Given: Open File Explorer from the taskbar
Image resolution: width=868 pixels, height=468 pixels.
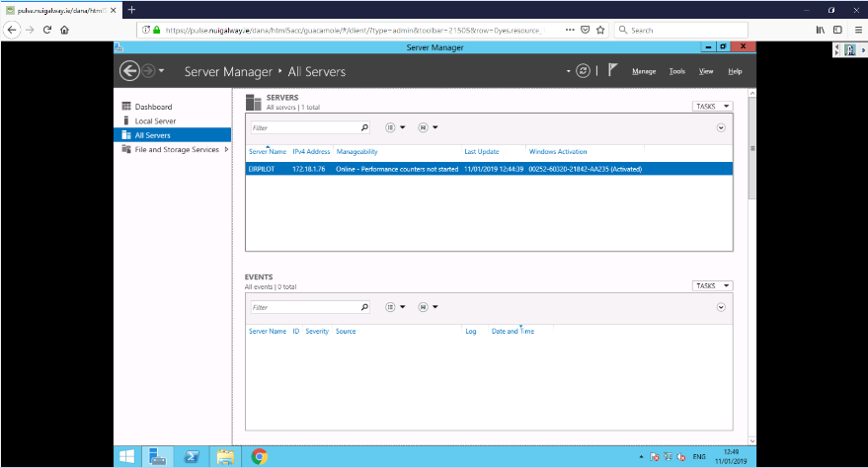Looking at the screenshot, I should [x=224, y=456].
